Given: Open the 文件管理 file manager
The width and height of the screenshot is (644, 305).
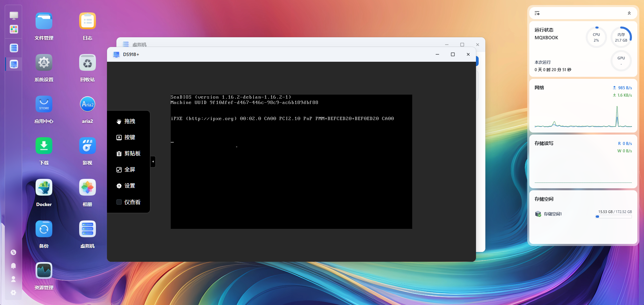Looking at the screenshot, I should point(44,21).
